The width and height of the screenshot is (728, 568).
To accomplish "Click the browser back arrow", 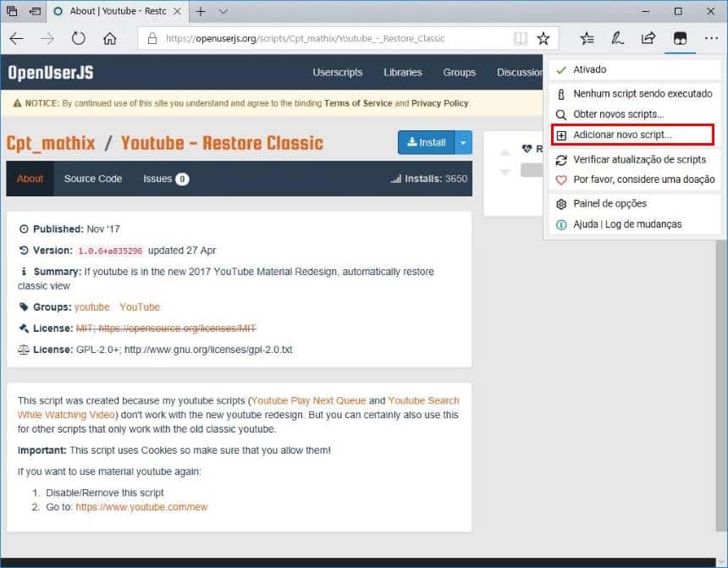I will tap(17, 39).
